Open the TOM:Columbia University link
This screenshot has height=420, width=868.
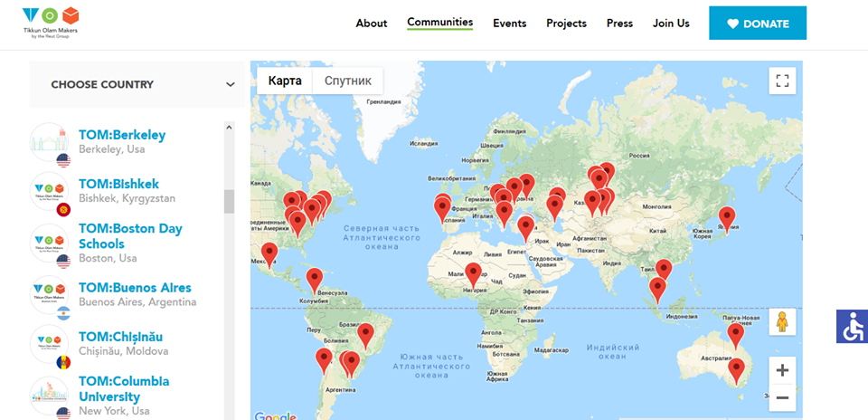124,389
